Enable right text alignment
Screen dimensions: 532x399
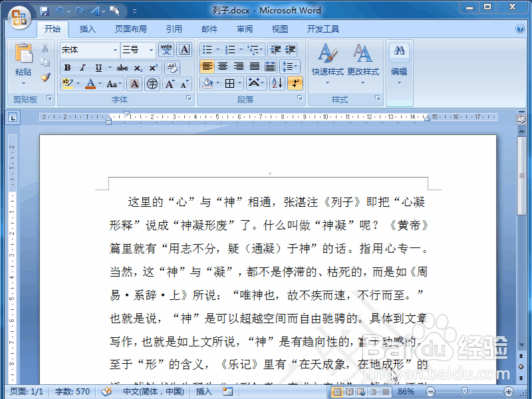pos(239,66)
